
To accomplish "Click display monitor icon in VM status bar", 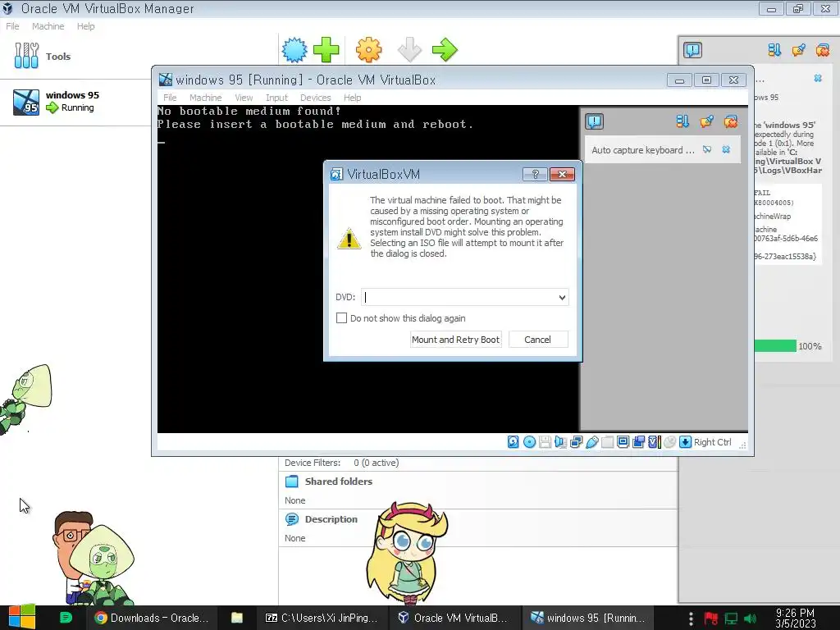I will pos(623,442).
